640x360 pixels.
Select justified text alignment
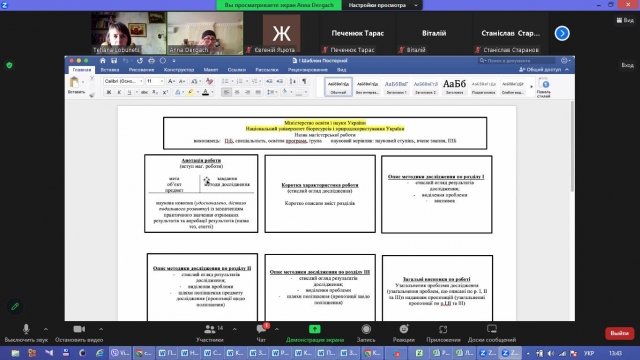[x=258, y=93]
